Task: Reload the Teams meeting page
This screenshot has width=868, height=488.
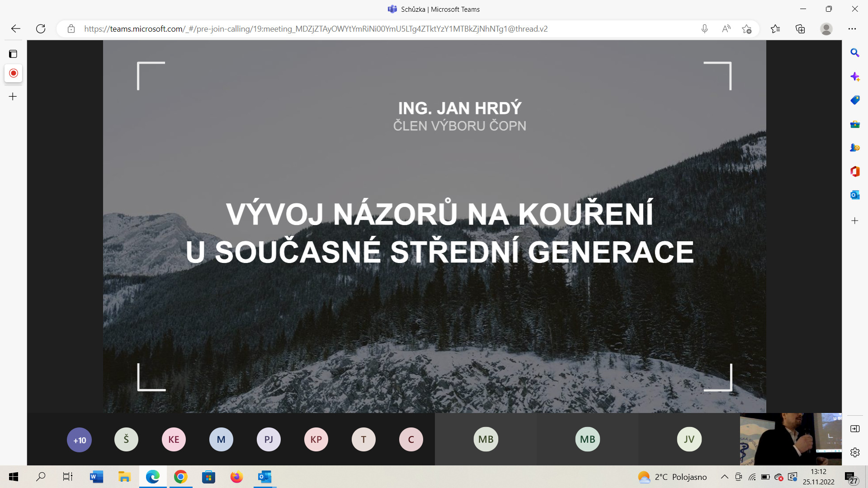Action: (41, 29)
